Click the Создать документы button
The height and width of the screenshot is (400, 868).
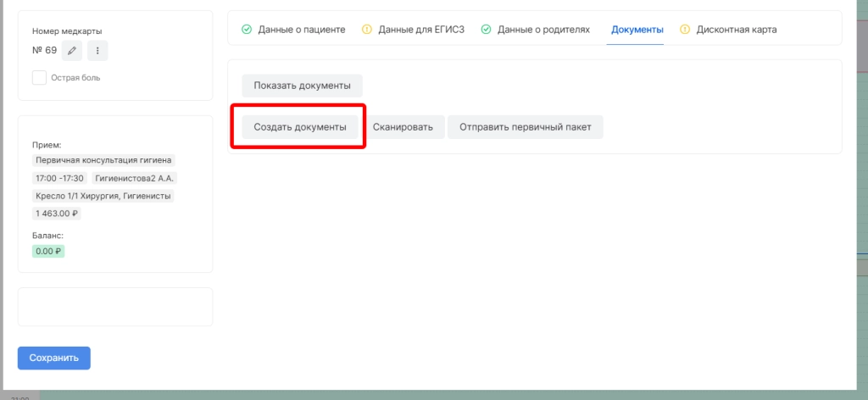pyautogui.click(x=300, y=127)
